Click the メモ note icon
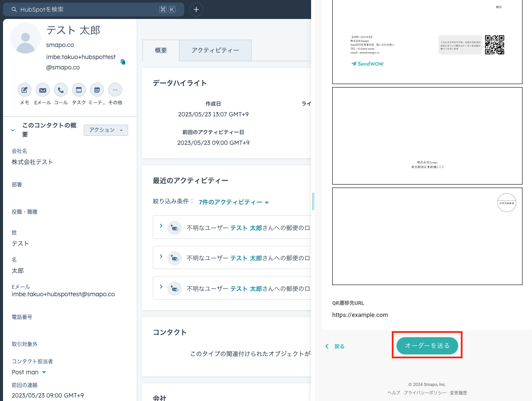The width and height of the screenshot is (532, 401). [x=25, y=90]
